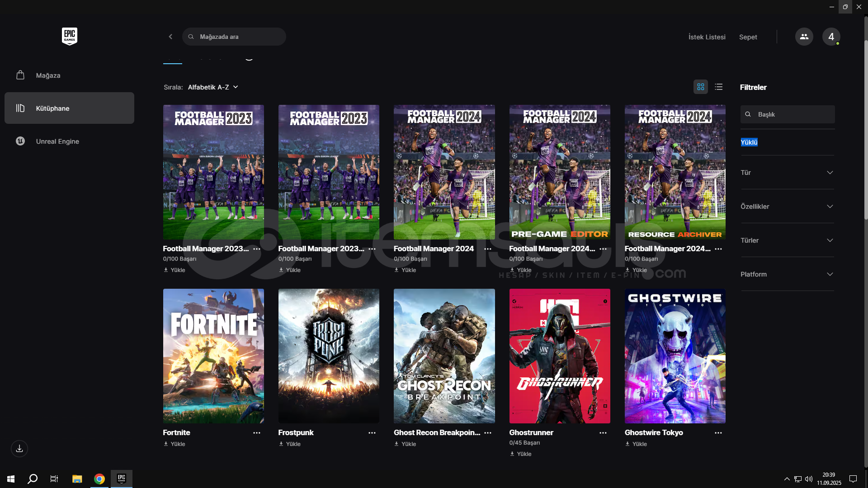
Task: Click Yükle under Fortnite
Action: (x=175, y=444)
